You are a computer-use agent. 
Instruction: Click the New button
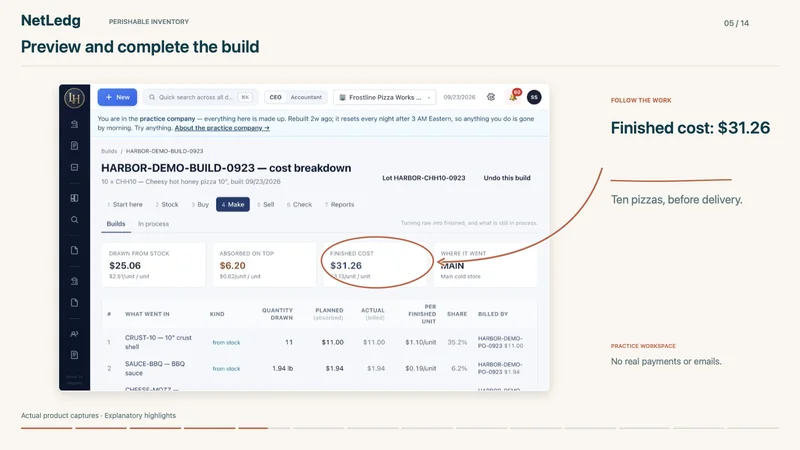coord(117,97)
